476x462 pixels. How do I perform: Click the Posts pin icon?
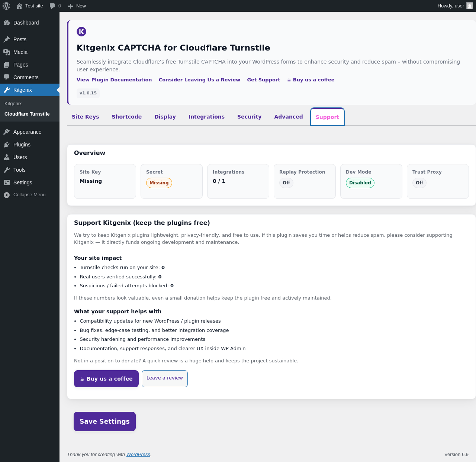7,39
